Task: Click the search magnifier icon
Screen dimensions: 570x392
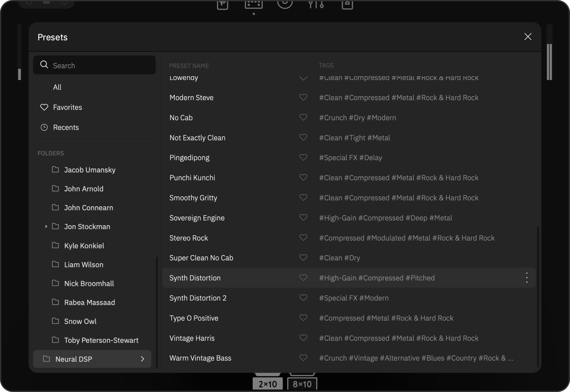Action: 44,65
